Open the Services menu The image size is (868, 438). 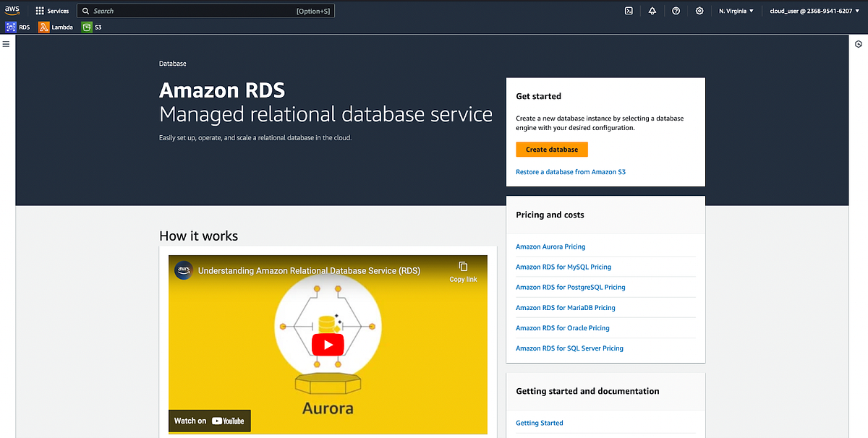pos(52,10)
